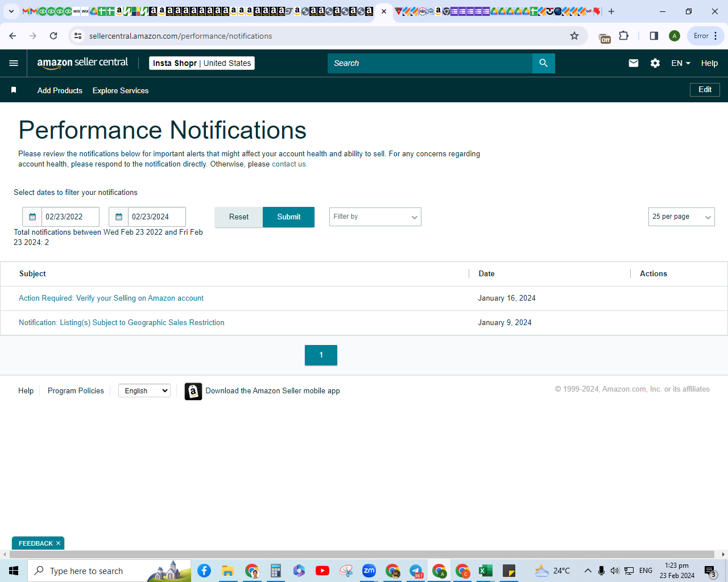Open Zoom from the taskbar

tap(369, 571)
